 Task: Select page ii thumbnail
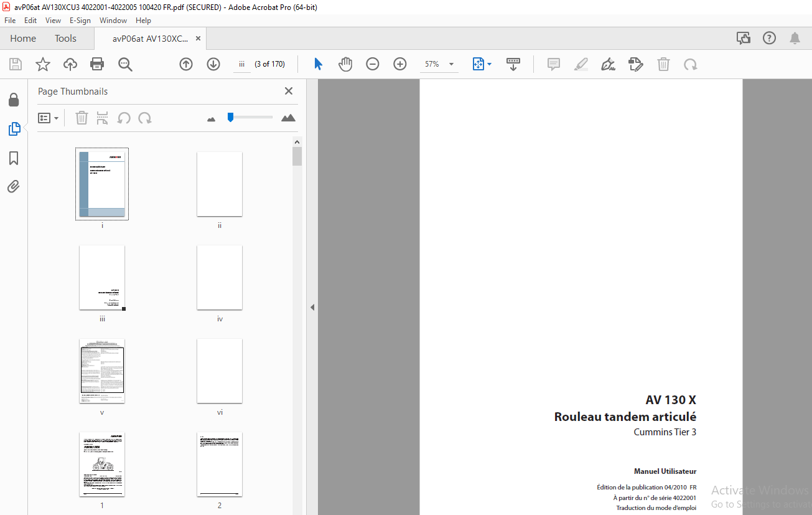220,184
